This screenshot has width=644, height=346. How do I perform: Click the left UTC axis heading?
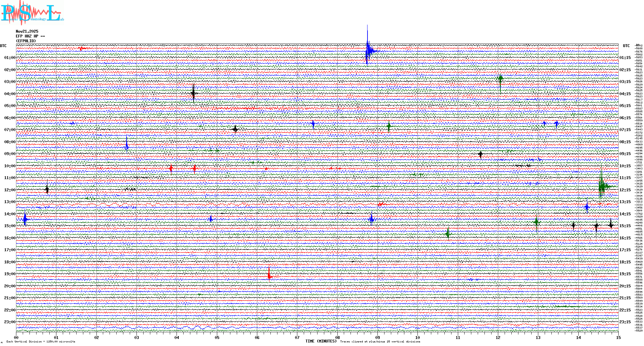pyautogui.click(x=3, y=46)
